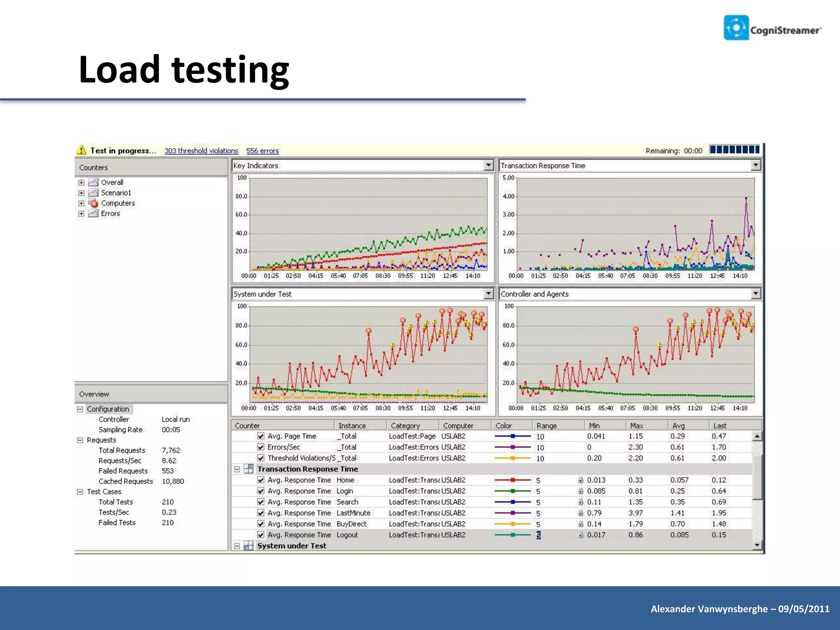Open the 303 threshold violations link
Viewport: 840px width, 630px height.
point(201,151)
